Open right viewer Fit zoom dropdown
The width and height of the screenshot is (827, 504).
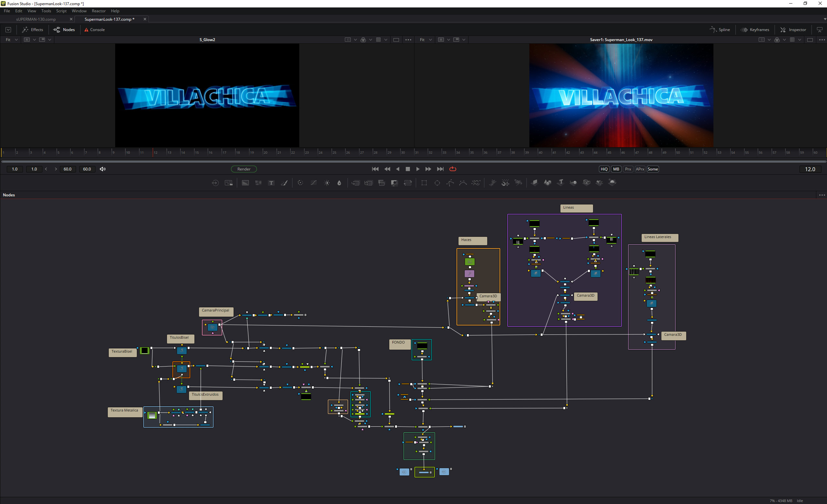pyautogui.click(x=425, y=39)
